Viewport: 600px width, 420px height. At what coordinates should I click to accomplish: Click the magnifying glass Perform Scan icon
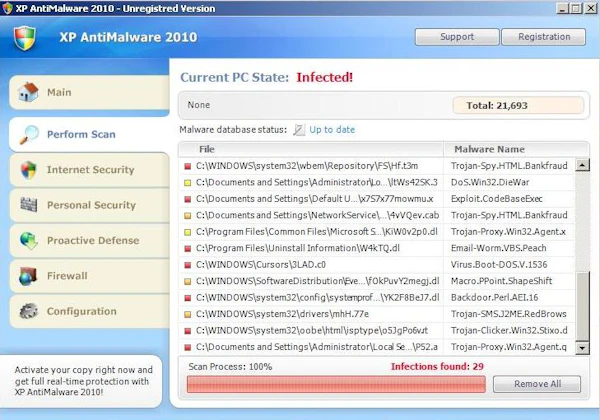click(x=29, y=135)
